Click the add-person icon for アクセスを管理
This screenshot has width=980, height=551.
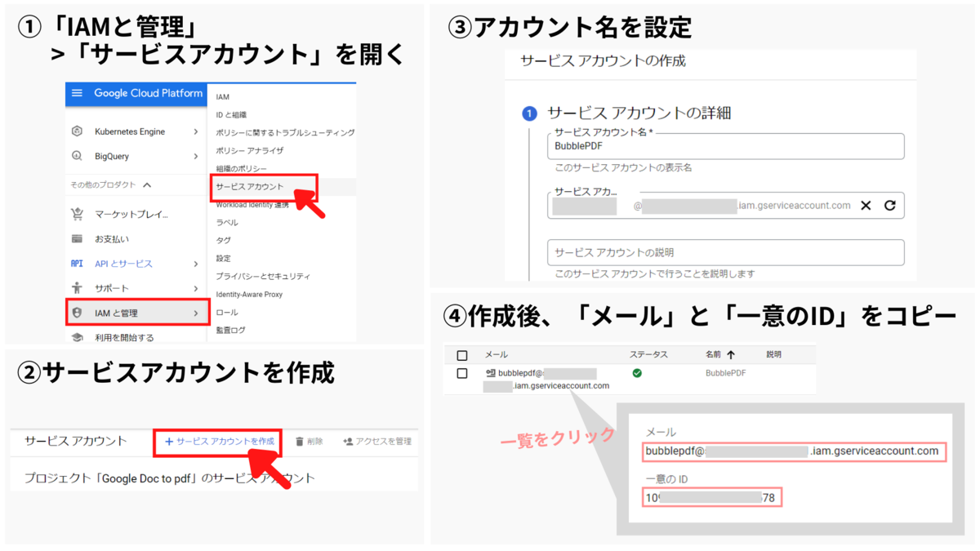coord(348,442)
